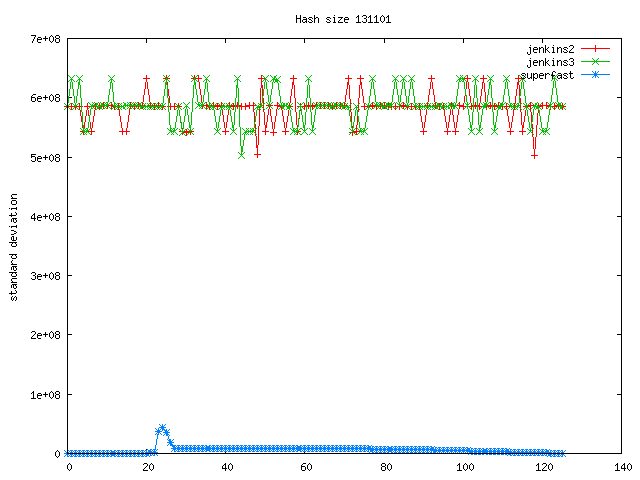Select the jenkins2 legend label
This screenshot has width=640, height=480.
(x=551, y=48)
